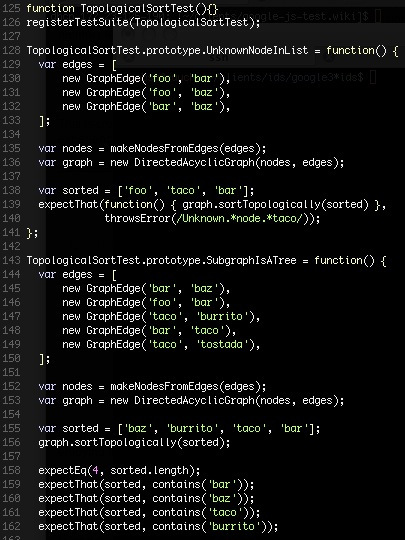Click the string 'burrito' on line 147
Viewport: 405px width, 540px height.
click(222, 316)
